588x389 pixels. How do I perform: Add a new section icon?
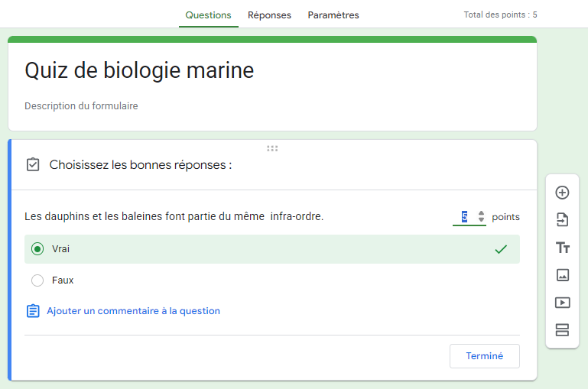[x=562, y=330]
